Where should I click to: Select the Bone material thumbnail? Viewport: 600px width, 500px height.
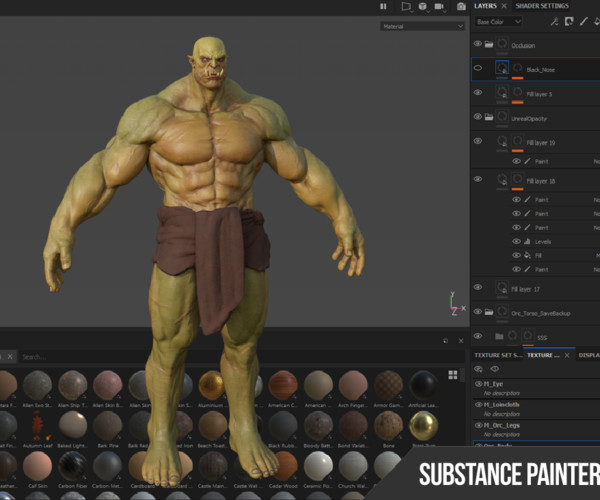coord(388,425)
